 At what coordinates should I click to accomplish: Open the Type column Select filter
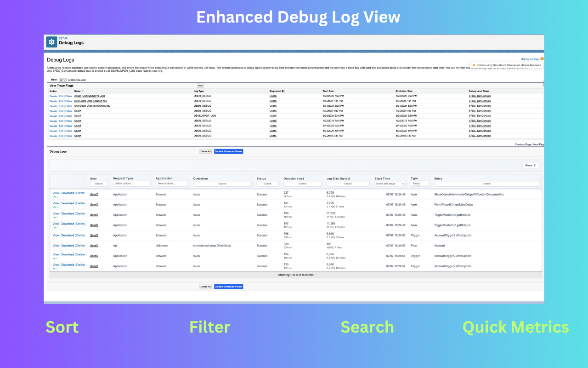pos(420,184)
